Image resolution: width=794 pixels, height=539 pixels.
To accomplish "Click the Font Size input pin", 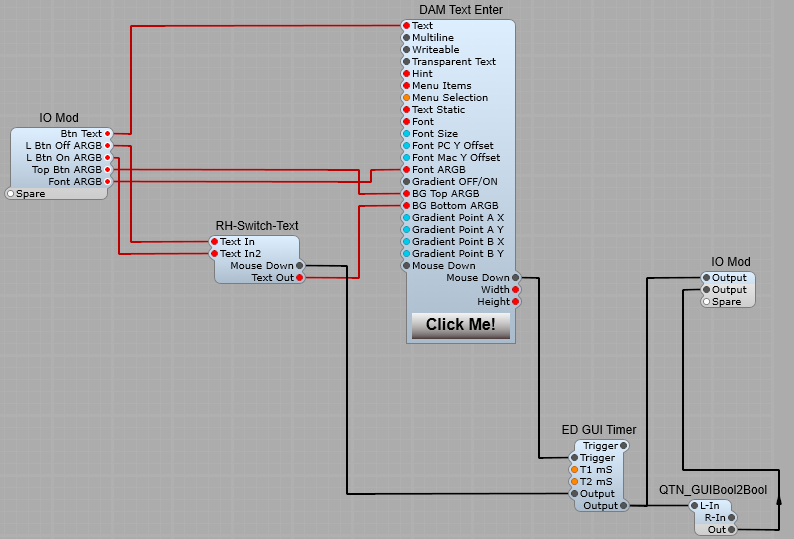I will point(406,134).
